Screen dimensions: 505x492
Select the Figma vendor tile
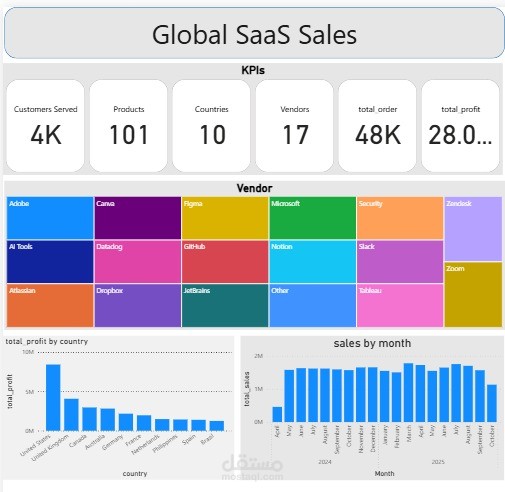[x=225, y=218]
